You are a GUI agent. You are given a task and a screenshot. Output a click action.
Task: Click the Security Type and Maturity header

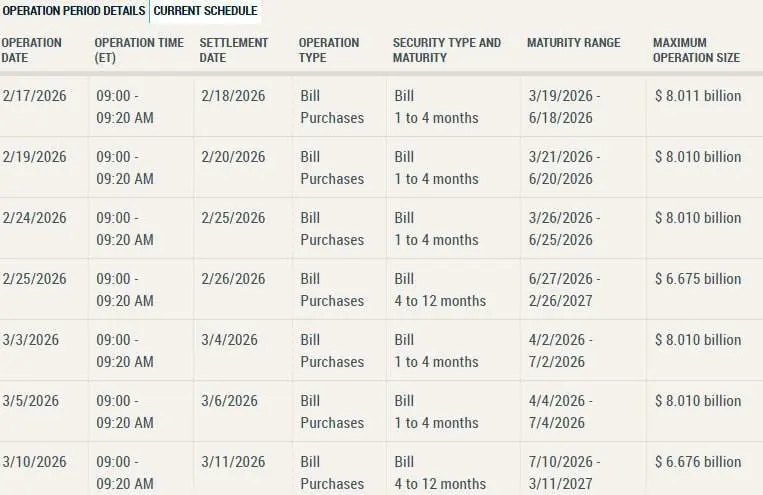point(446,50)
